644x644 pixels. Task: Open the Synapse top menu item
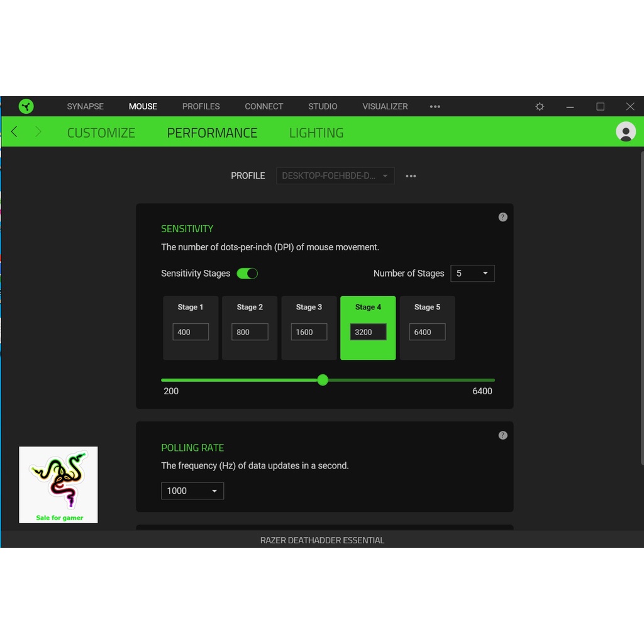point(86,106)
